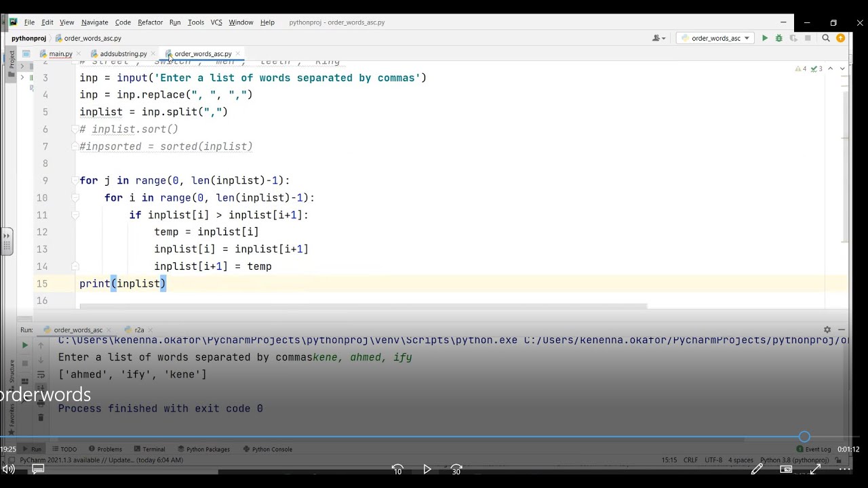The width and height of the screenshot is (868, 488).
Task: Play the video with the player play button
Action: point(427,469)
